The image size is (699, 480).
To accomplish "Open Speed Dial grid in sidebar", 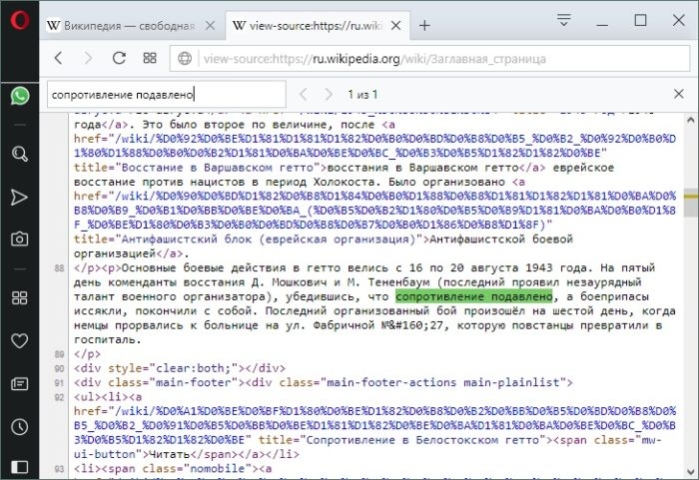I will pos(20,298).
